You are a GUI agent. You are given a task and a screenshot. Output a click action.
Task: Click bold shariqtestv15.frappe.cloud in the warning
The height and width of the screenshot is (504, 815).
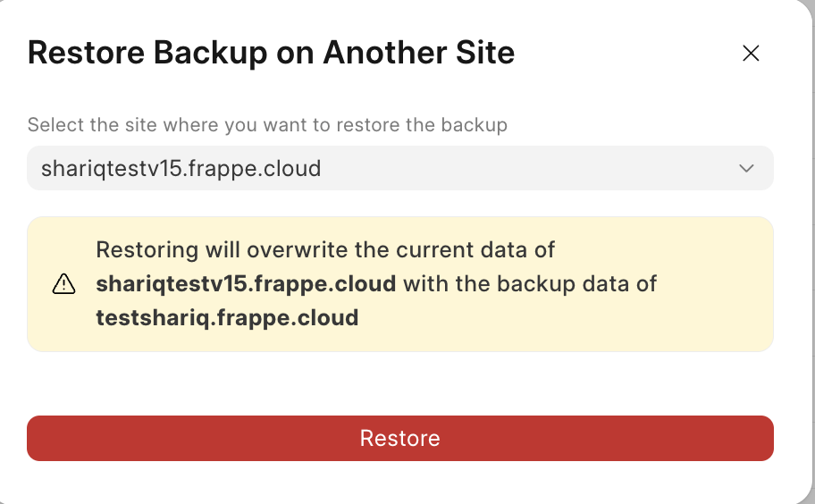point(246,284)
